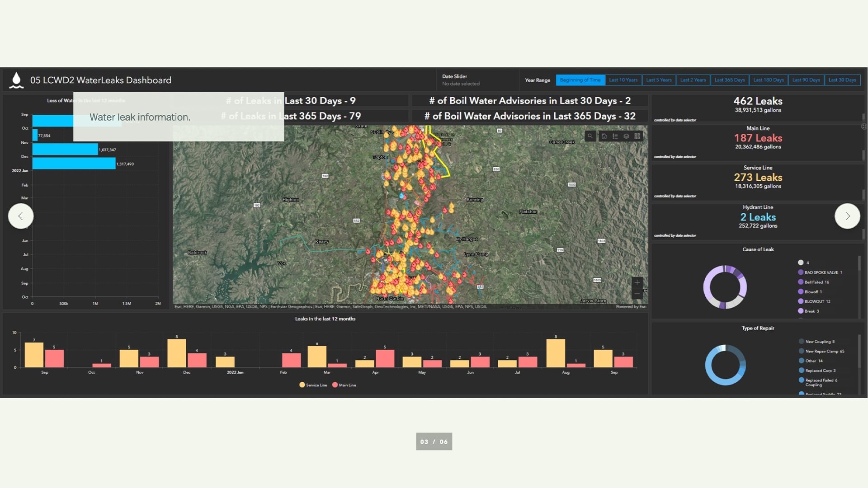Open the basemap gallery
This screenshot has width=868, height=488.
tap(637, 136)
